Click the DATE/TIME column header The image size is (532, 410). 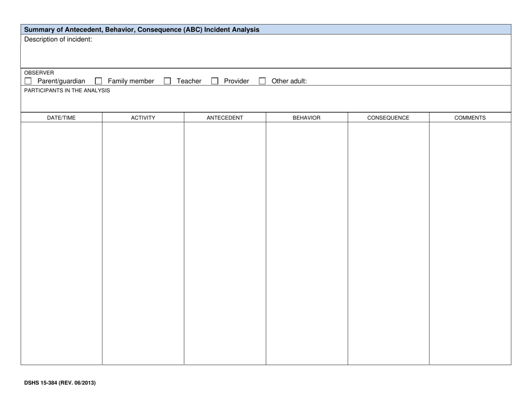tap(62, 118)
